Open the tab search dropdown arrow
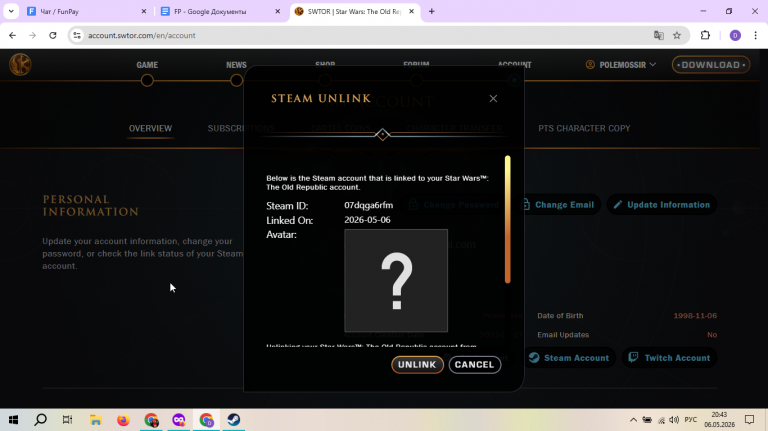The height and width of the screenshot is (431, 768). tap(11, 11)
